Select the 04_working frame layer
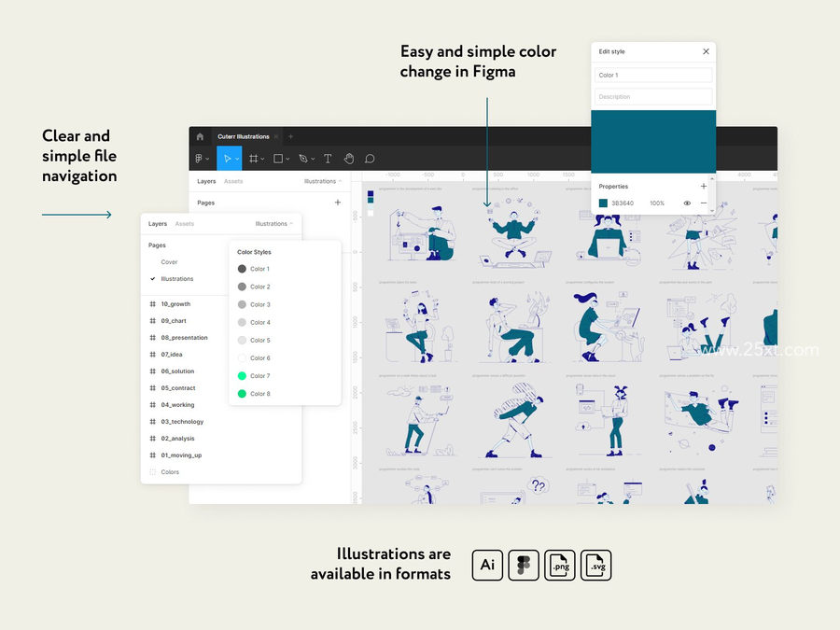The image size is (840, 630). tap(177, 404)
